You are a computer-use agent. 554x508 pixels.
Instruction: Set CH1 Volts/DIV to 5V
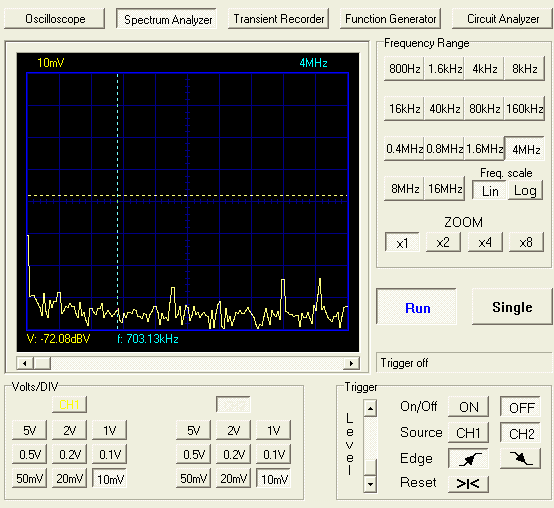(29, 430)
